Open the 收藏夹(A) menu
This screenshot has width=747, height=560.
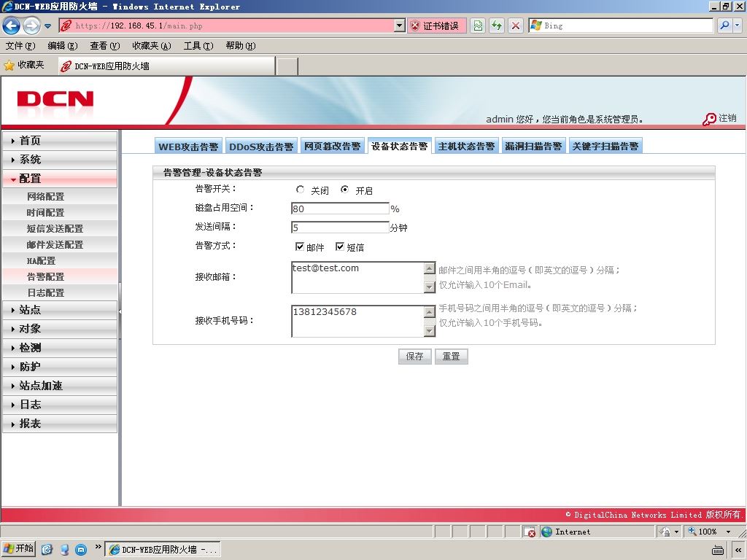click(x=152, y=46)
